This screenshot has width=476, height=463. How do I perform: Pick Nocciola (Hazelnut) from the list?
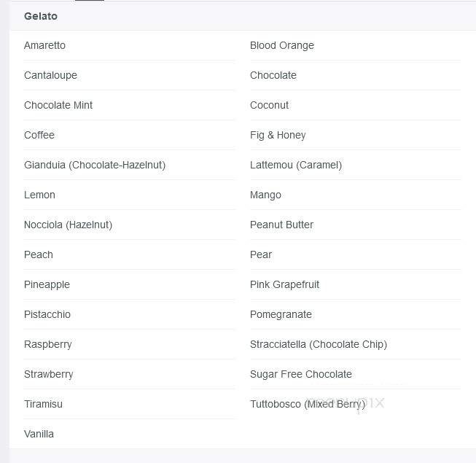[68, 225]
